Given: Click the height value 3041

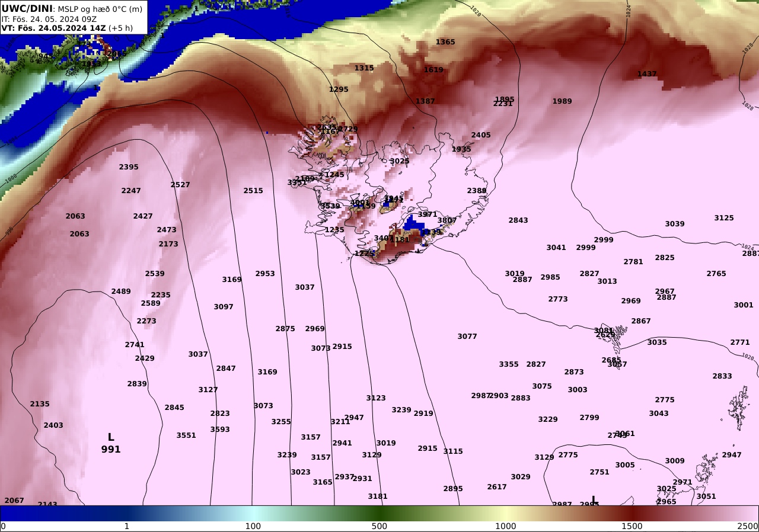Looking at the screenshot, I should (x=556, y=248).
